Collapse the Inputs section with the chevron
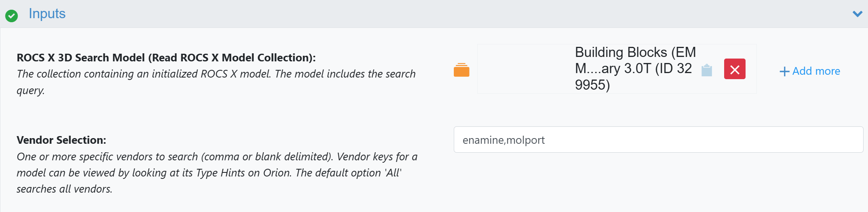 coord(857,14)
